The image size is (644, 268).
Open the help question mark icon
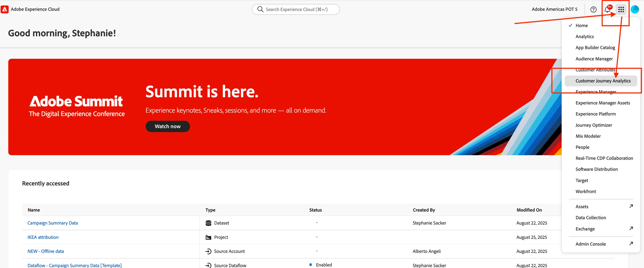pos(594,10)
